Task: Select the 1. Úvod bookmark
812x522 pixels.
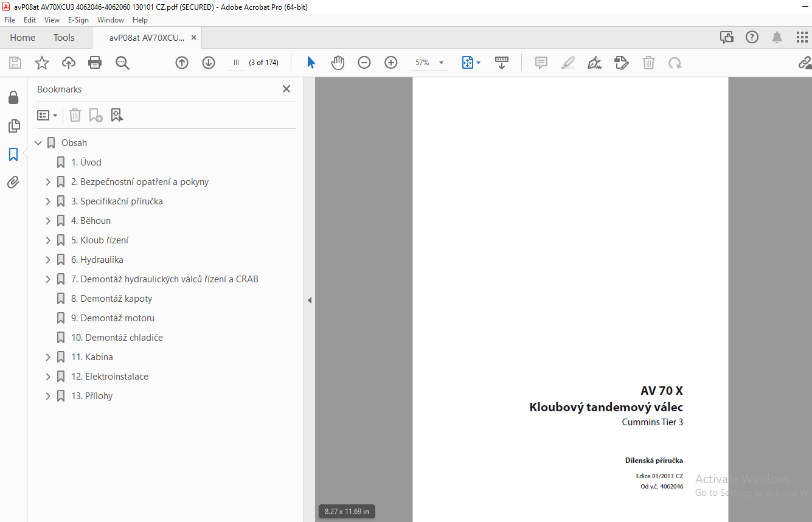Action: pos(86,162)
